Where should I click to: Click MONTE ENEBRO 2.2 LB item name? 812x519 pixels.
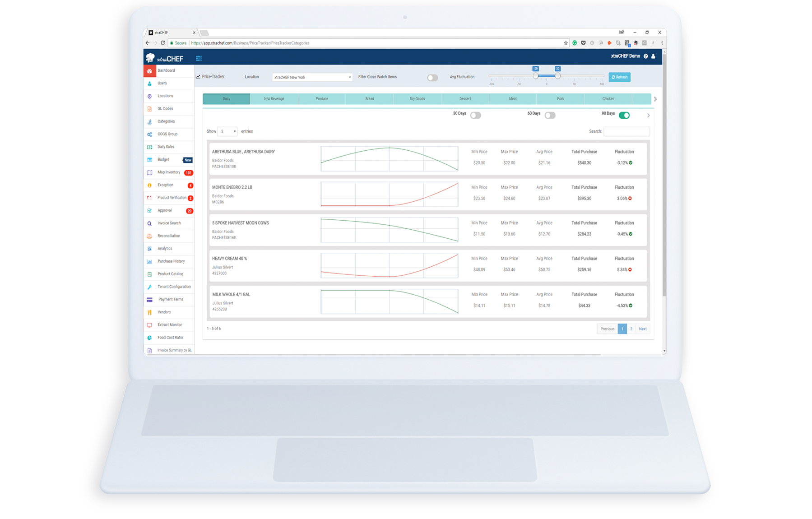(x=232, y=187)
